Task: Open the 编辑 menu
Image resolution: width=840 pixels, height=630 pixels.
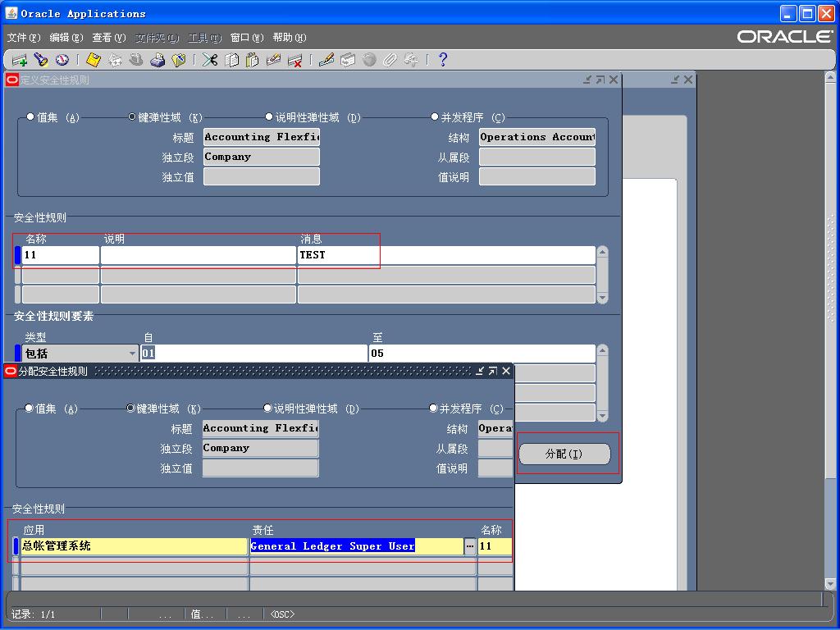Action: 66,38
